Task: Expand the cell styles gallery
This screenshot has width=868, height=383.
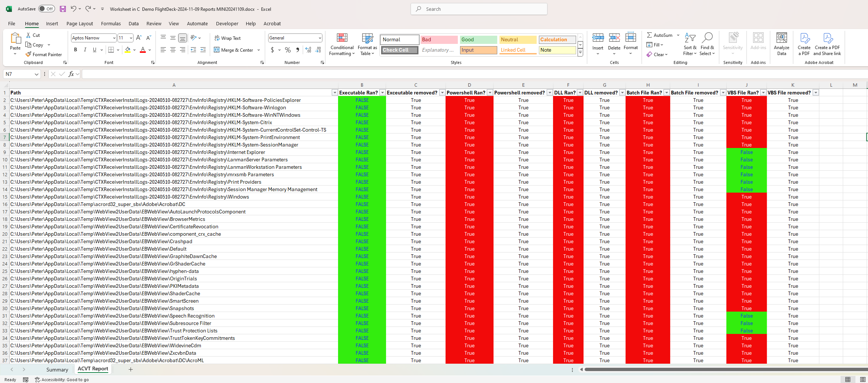Action: (x=580, y=53)
